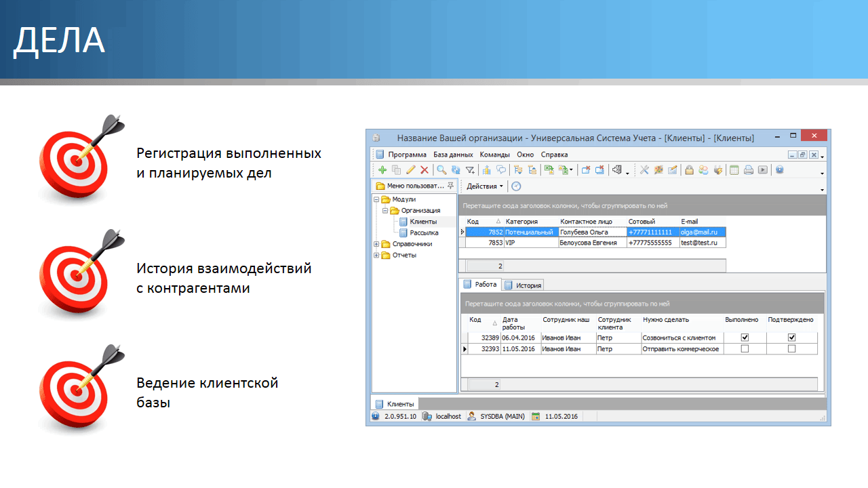This screenshot has width=868, height=488.
Task: Click the magnifying glass Search icon
Action: click(441, 170)
